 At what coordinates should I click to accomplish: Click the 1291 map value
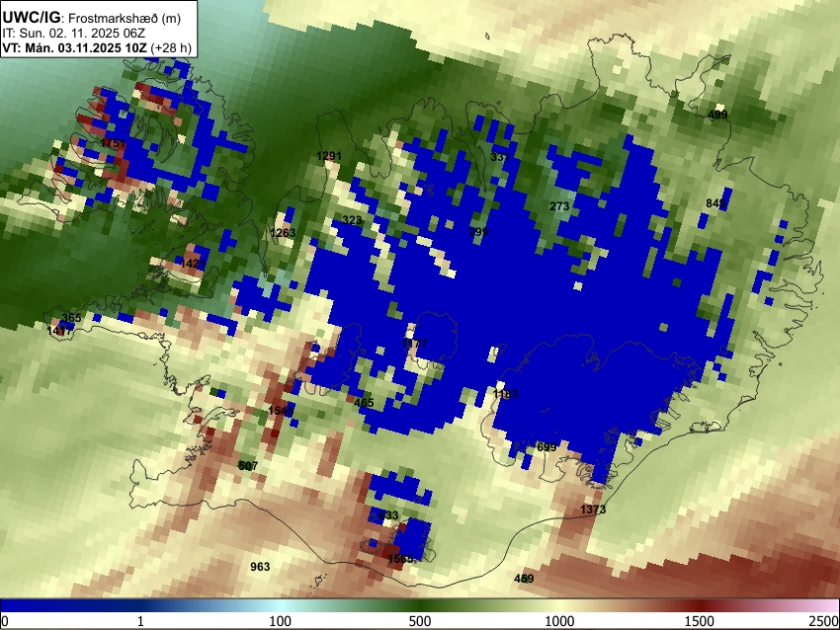click(329, 156)
